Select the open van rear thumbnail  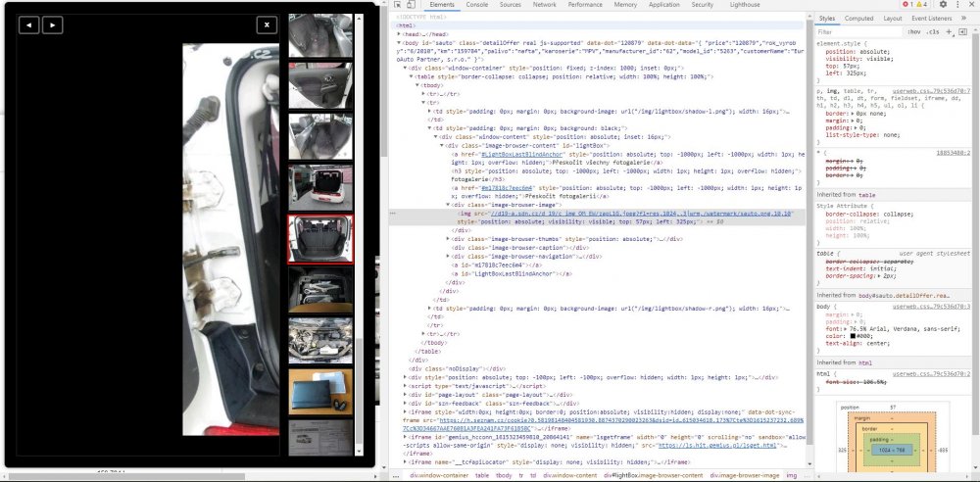[x=320, y=188]
